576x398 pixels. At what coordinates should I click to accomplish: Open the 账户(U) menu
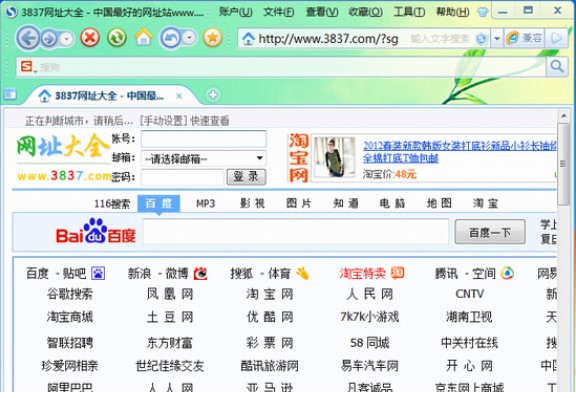click(x=235, y=12)
